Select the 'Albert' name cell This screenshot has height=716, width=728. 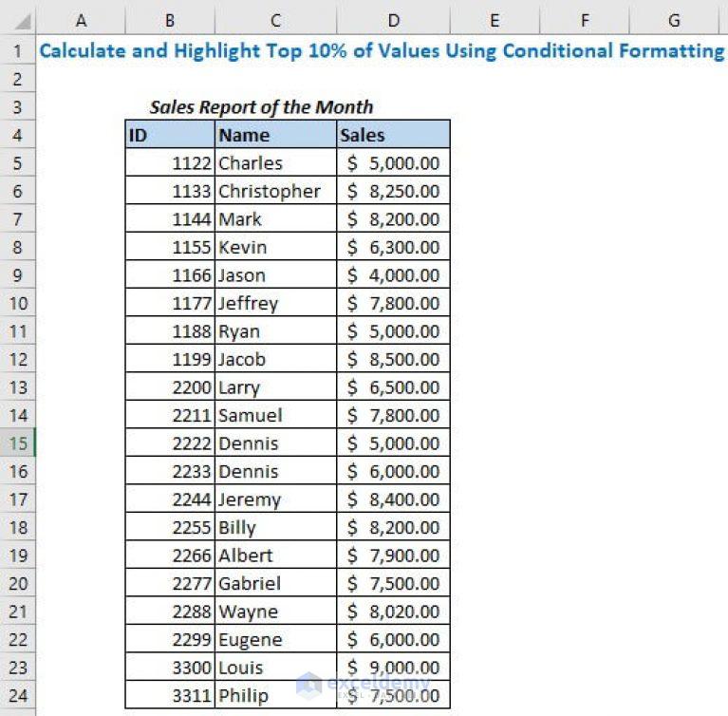coord(276,556)
